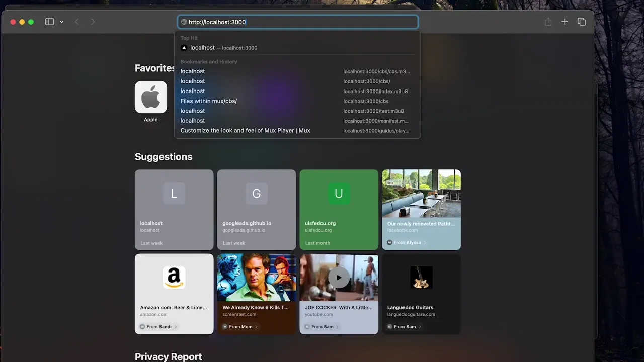Open the Languedoc Guitars suggestion card
Image resolution: width=644 pixels, height=362 pixels.
tap(422, 294)
